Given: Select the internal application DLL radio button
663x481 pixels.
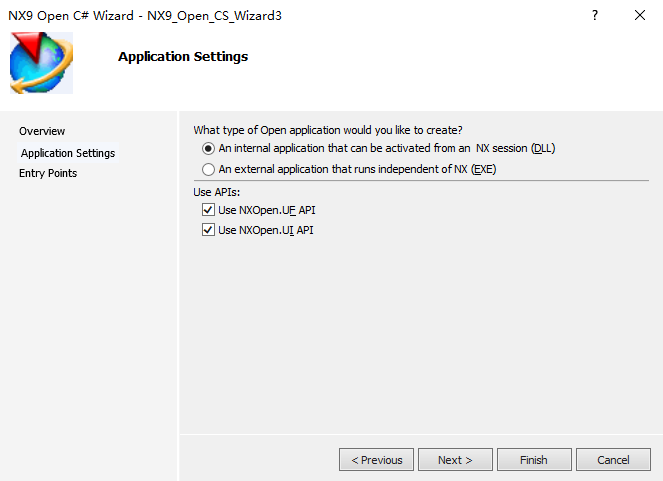Looking at the screenshot, I should [x=208, y=149].
